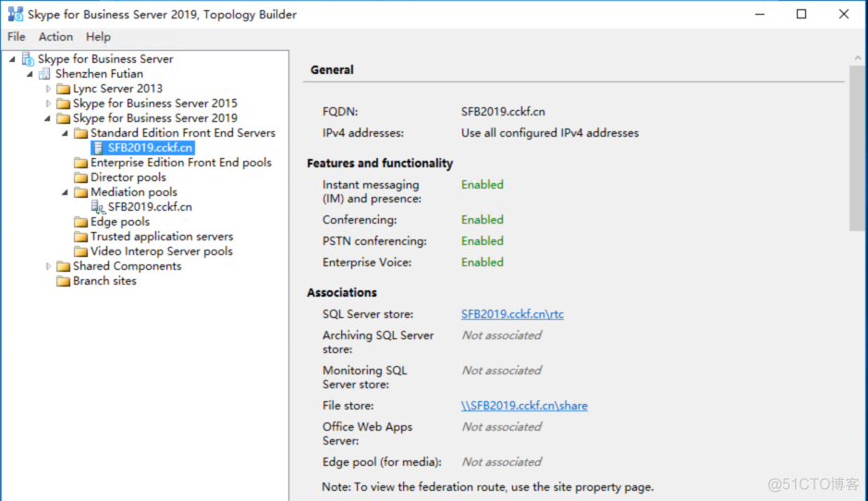Collapse the Skype for Business Server 2019 node
The image size is (868, 501).
(48, 118)
